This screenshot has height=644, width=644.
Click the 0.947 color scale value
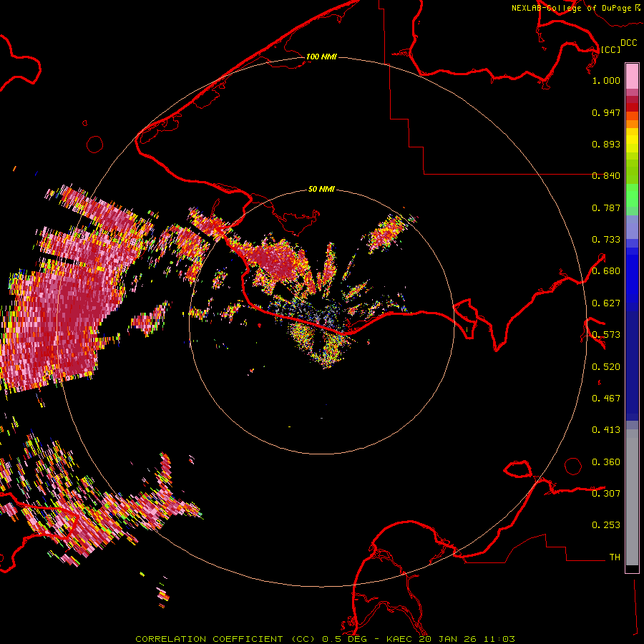point(606,112)
